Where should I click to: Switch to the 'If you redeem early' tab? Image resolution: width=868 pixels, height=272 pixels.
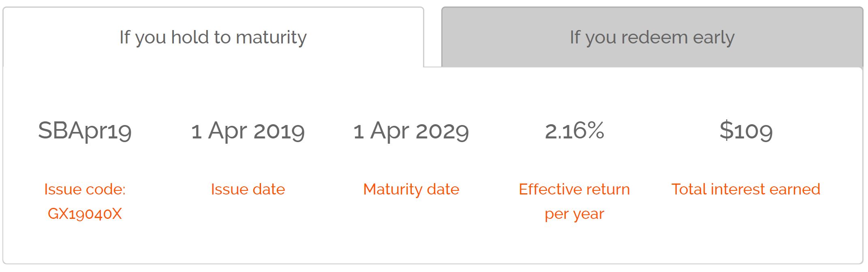click(652, 37)
